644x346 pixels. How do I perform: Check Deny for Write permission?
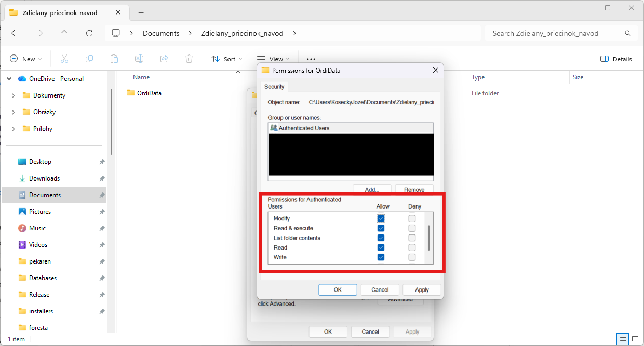[x=412, y=257]
